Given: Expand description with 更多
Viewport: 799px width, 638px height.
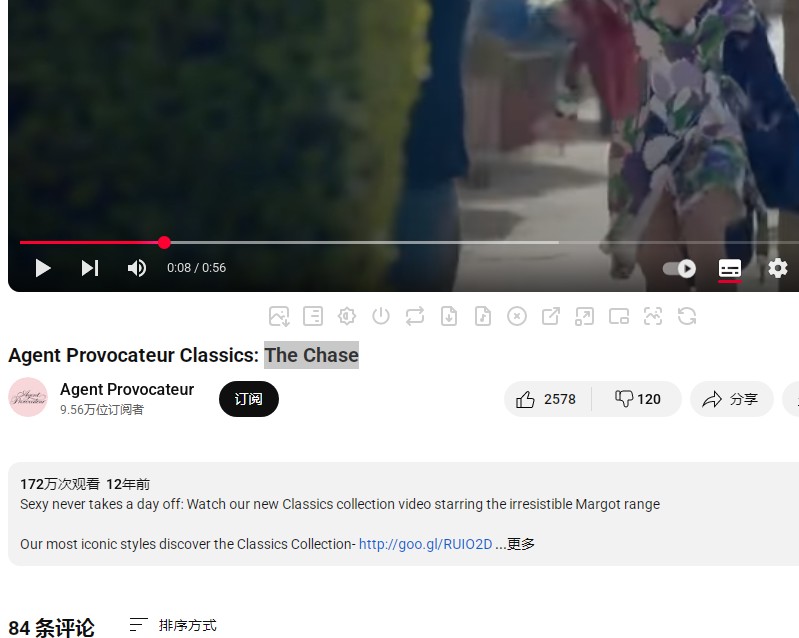Looking at the screenshot, I should [x=520, y=544].
